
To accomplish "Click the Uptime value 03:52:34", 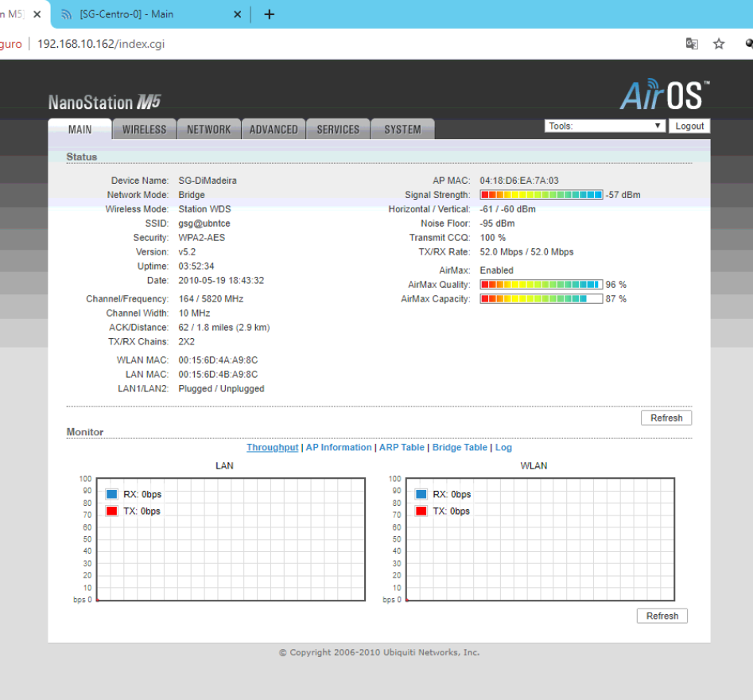I will point(196,266).
